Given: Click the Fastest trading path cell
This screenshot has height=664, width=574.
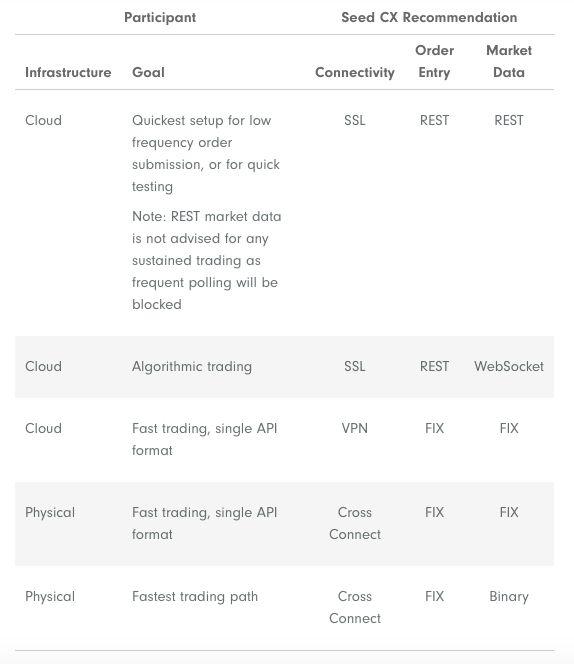Looking at the screenshot, I should coord(195,597).
